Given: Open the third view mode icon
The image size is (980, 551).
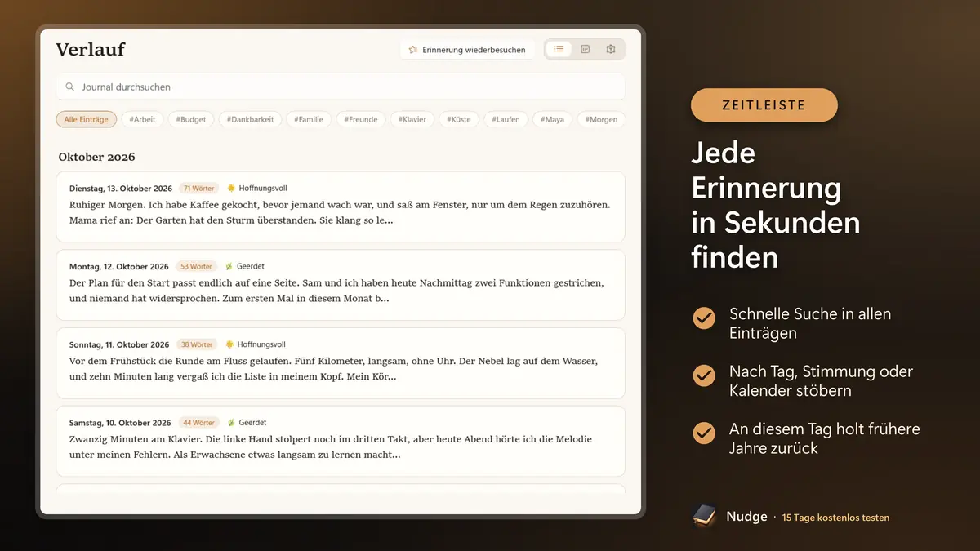Looking at the screenshot, I should pos(611,49).
